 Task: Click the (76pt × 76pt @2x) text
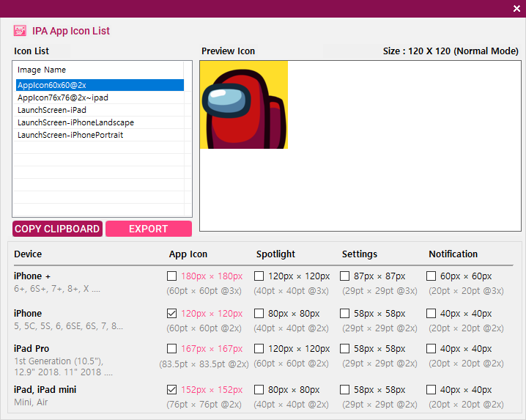point(204,404)
